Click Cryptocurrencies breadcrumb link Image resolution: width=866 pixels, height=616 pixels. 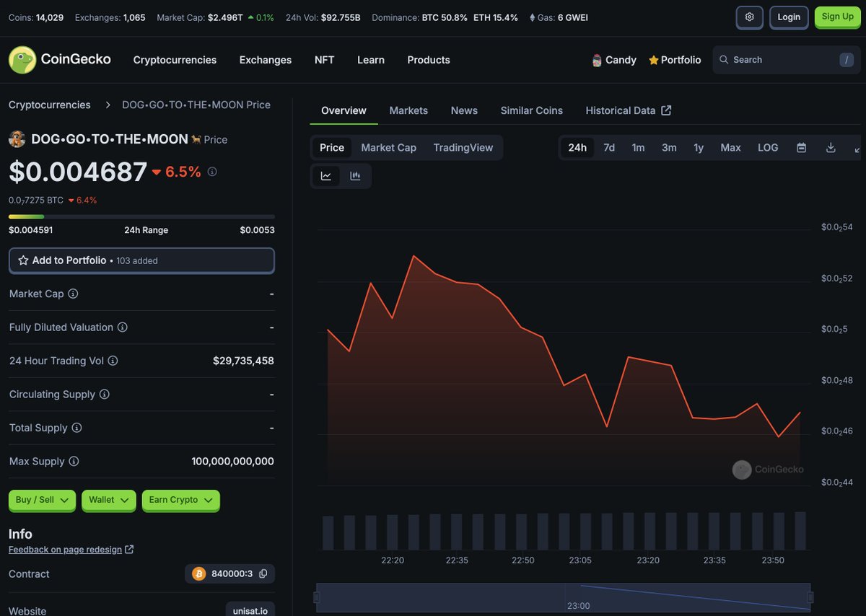(x=50, y=105)
